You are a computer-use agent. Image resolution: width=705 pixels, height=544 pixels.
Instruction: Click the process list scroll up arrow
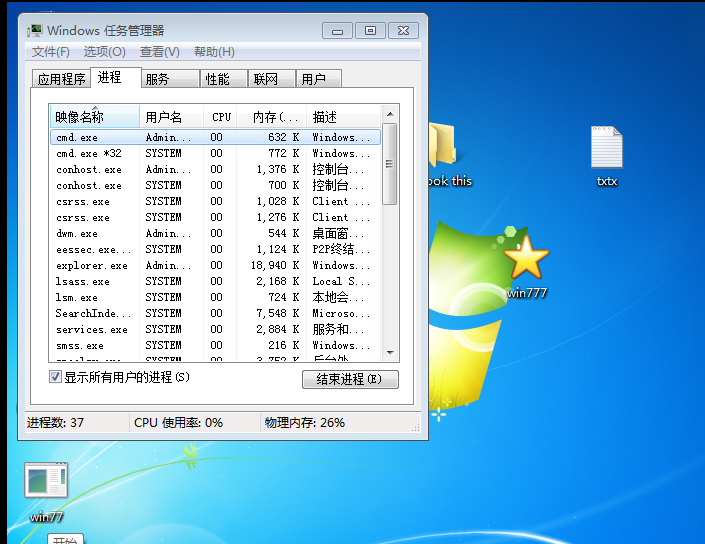[x=390, y=114]
